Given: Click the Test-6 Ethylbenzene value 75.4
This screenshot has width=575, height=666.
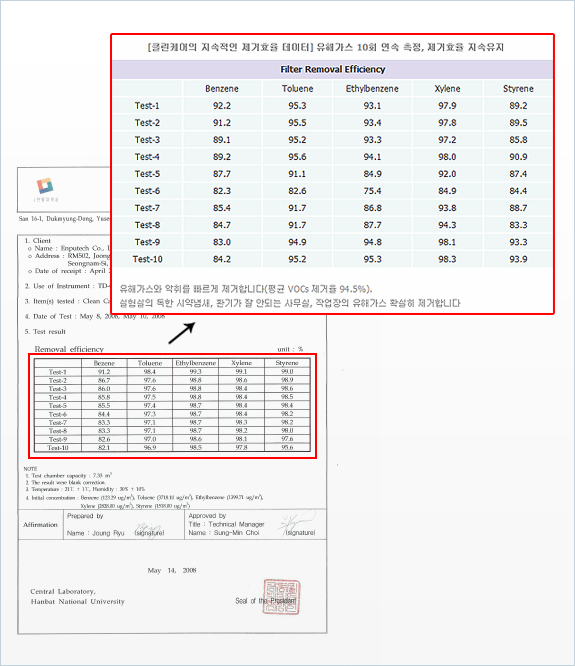Looking at the screenshot, I should (372, 191).
